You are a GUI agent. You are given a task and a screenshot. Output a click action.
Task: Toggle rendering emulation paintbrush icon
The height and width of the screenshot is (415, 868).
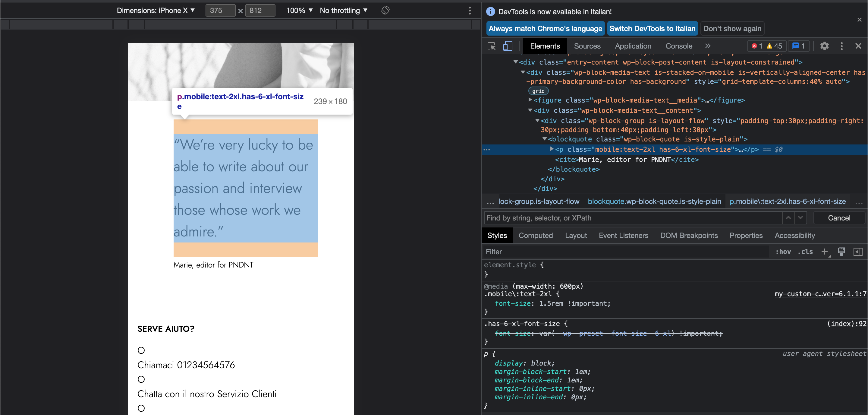click(x=841, y=252)
